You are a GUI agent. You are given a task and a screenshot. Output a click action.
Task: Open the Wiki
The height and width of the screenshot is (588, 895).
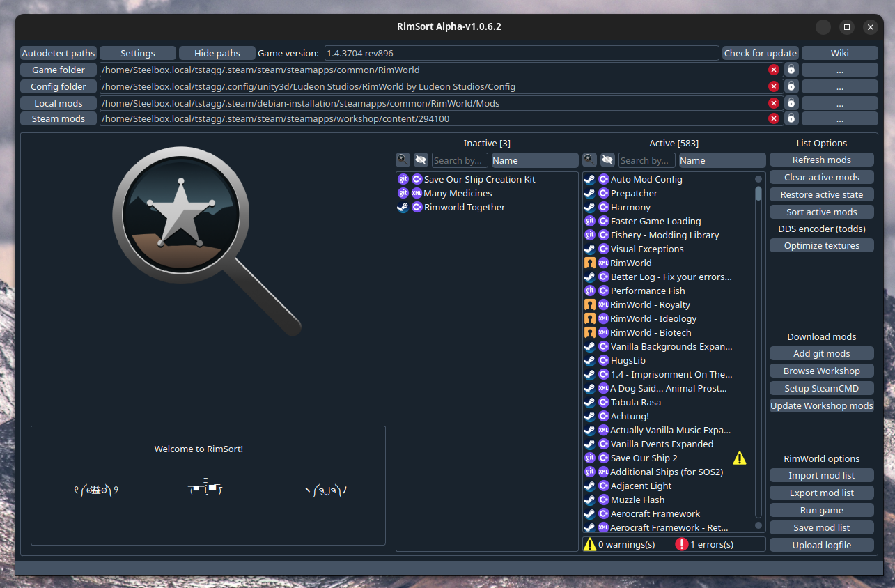tap(840, 53)
